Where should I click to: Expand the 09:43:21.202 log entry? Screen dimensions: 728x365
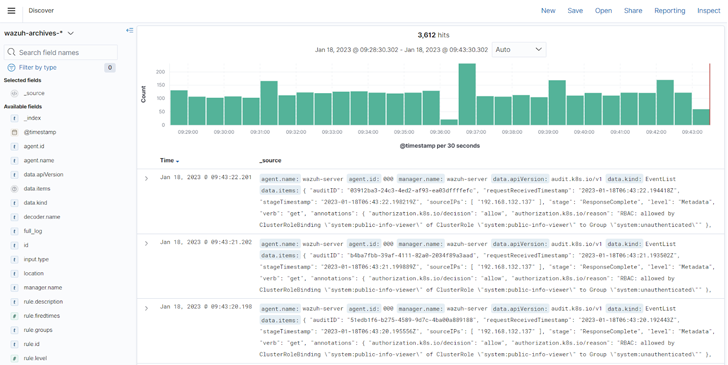pos(146,243)
